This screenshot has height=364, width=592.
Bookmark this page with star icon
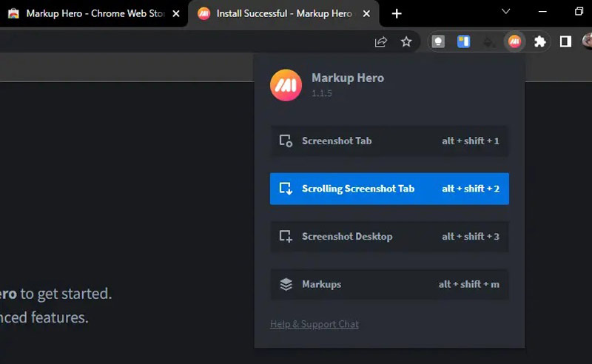(x=406, y=41)
